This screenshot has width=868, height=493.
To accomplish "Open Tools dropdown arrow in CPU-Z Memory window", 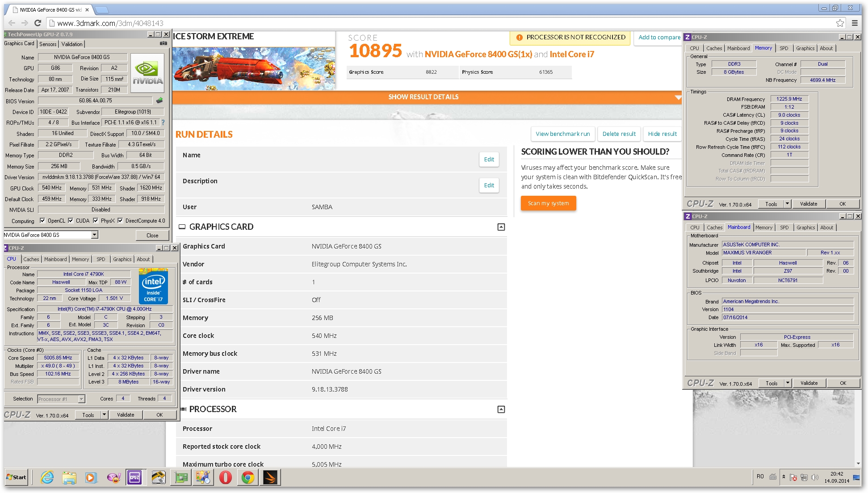I will 787,204.
